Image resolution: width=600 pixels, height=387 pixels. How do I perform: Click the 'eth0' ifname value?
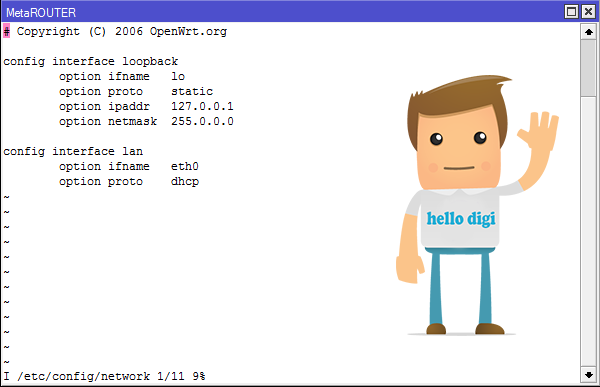pos(185,166)
